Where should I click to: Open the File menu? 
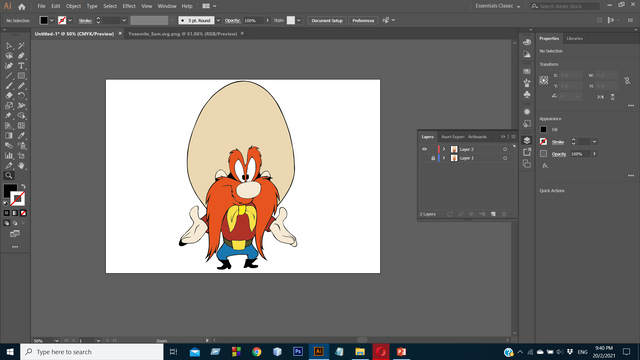point(41,6)
